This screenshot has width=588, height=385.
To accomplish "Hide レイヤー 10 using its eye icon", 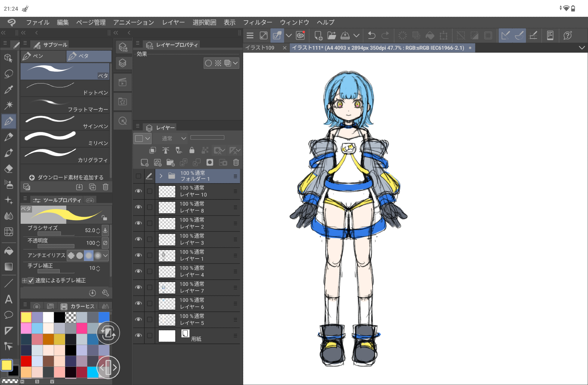I will tap(138, 191).
